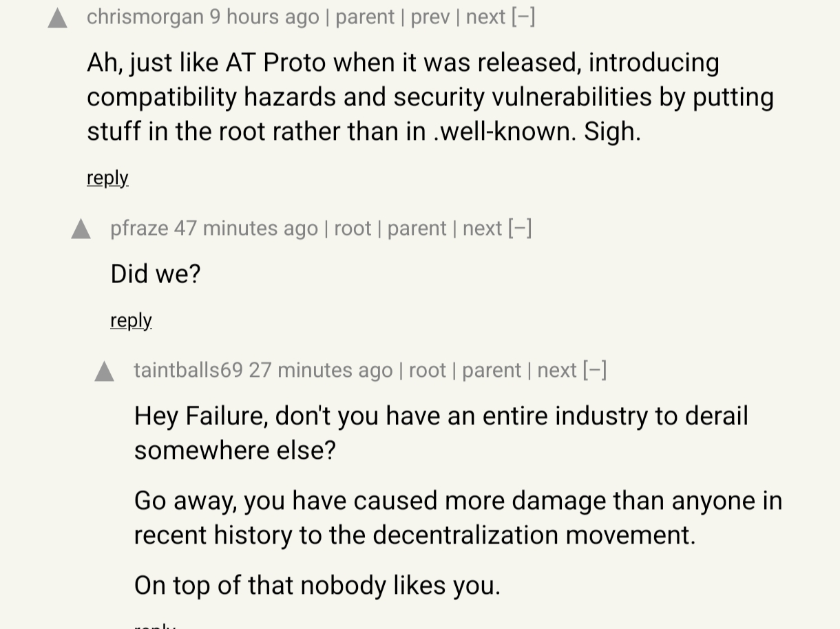Upvote taintballs69's comment
Screen dimensions: 840x629
pos(105,371)
